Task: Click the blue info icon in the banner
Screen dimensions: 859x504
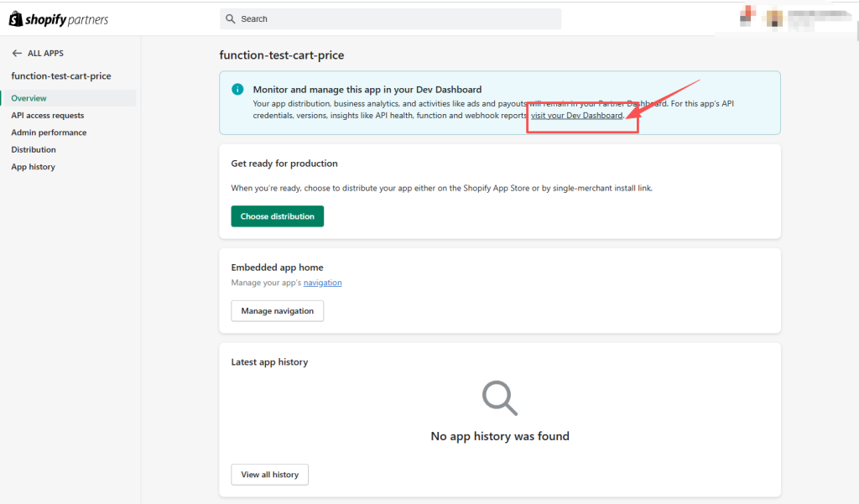Action: click(237, 90)
